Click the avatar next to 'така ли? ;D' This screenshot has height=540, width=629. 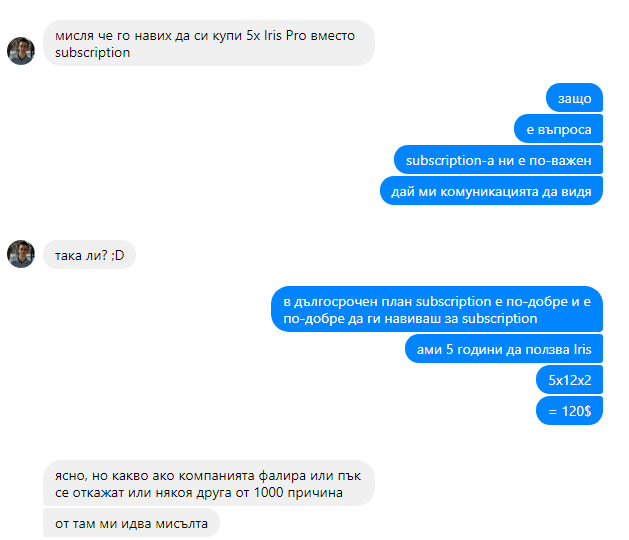coord(21,254)
